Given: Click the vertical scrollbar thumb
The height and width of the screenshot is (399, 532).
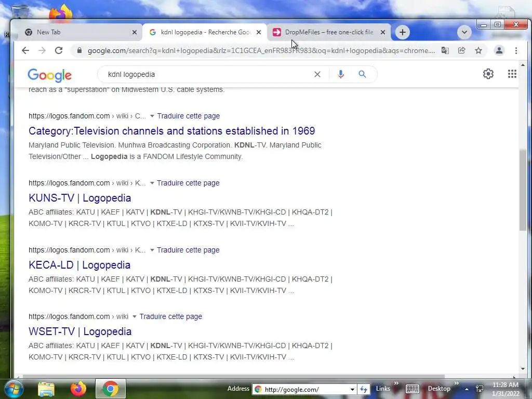Looking at the screenshot, I should 523,190.
